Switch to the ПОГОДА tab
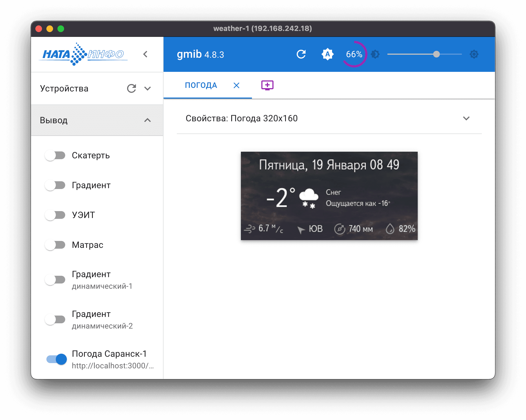 coord(201,85)
